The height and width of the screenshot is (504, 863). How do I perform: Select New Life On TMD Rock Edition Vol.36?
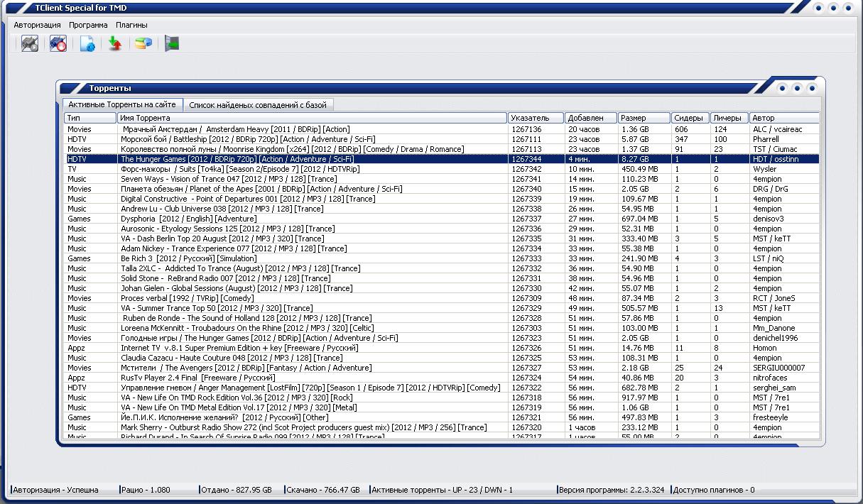(x=441, y=398)
